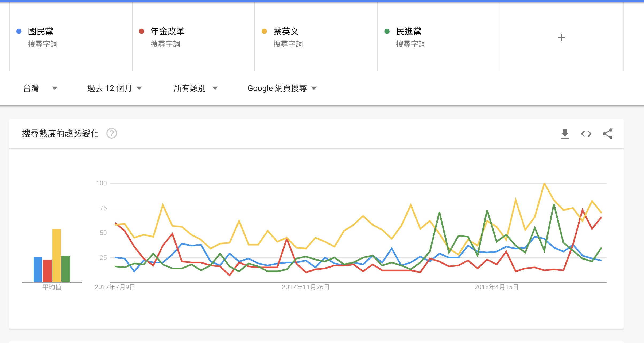Expand the 台灣 region dropdown
644x343 pixels.
[40, 88]
